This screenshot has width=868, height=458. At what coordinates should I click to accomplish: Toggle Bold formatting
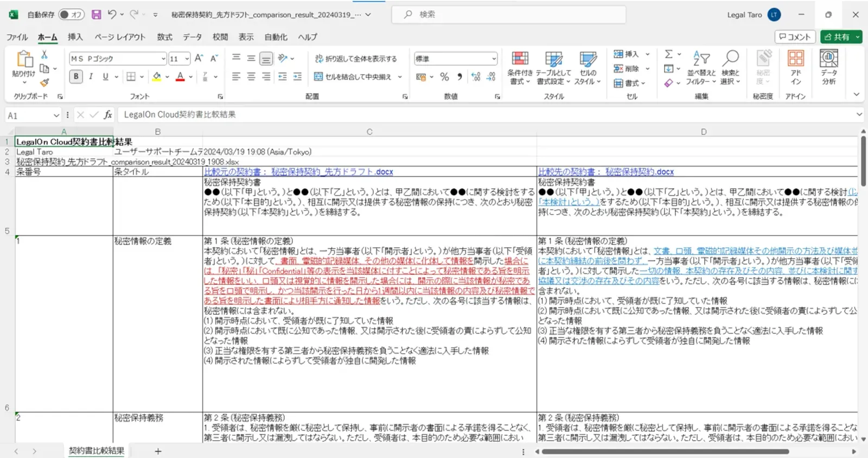pos(76,77)
